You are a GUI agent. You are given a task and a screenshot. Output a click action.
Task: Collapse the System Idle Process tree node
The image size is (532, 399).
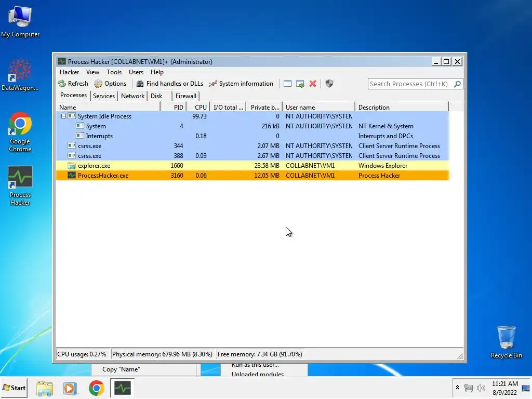click(x=63, y=116)
